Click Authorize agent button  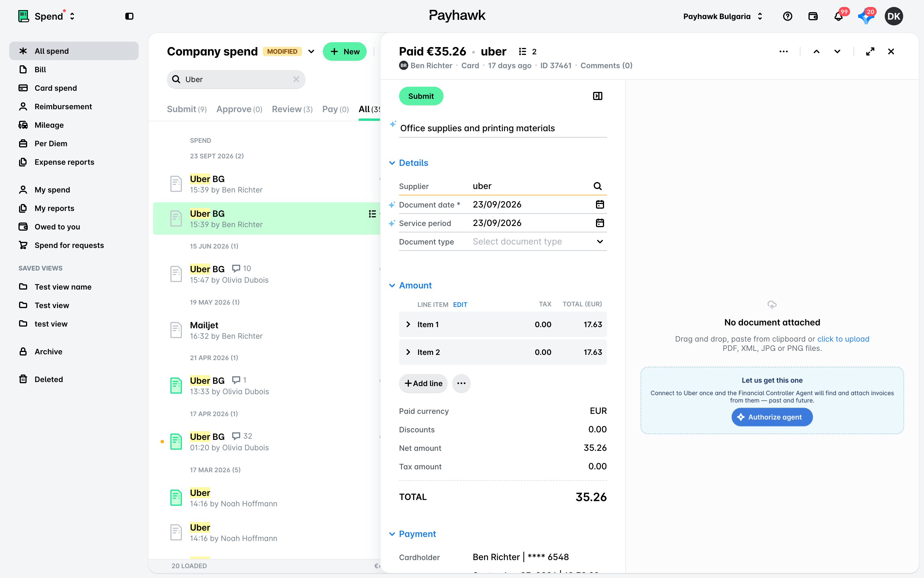772,417
